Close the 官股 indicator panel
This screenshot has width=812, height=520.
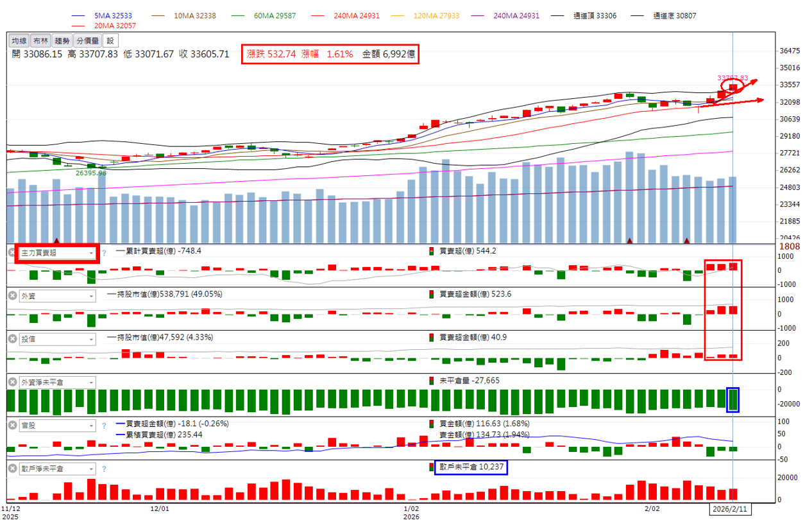(x=12, y=425)
